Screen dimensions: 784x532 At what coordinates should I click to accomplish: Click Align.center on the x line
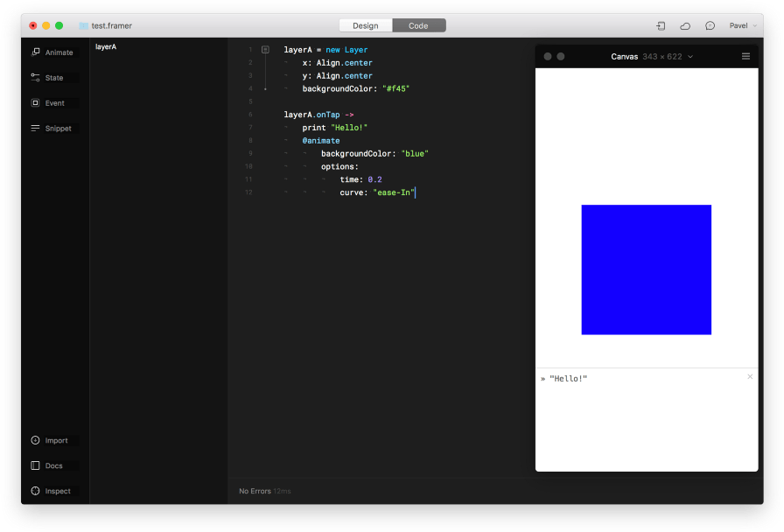click(x=344, y=62)
